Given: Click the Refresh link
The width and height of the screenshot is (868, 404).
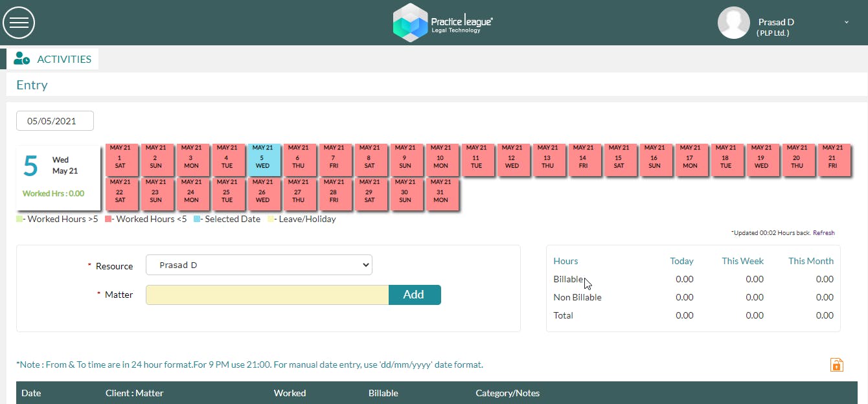Looking at the screenshot, I should (824, 233).
